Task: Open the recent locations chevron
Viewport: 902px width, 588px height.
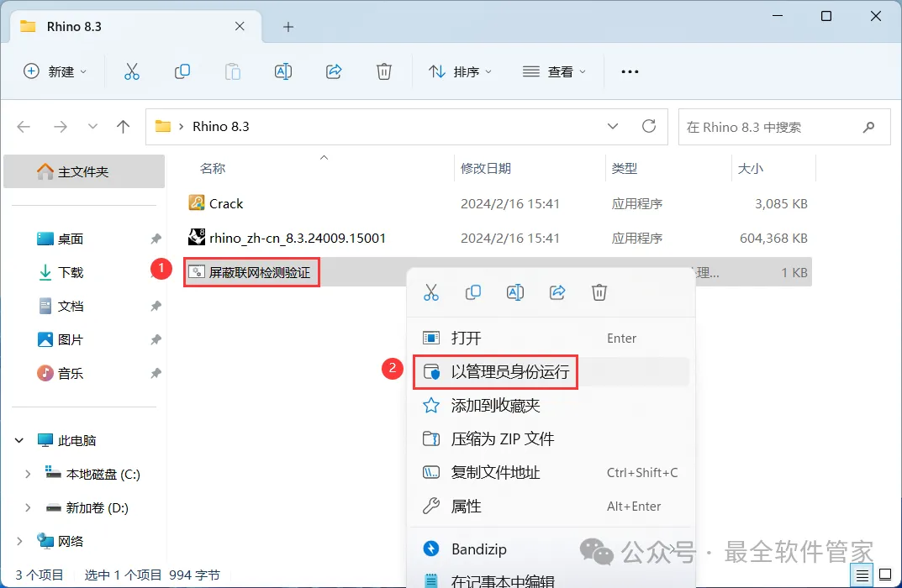Action: pos(92,127)
